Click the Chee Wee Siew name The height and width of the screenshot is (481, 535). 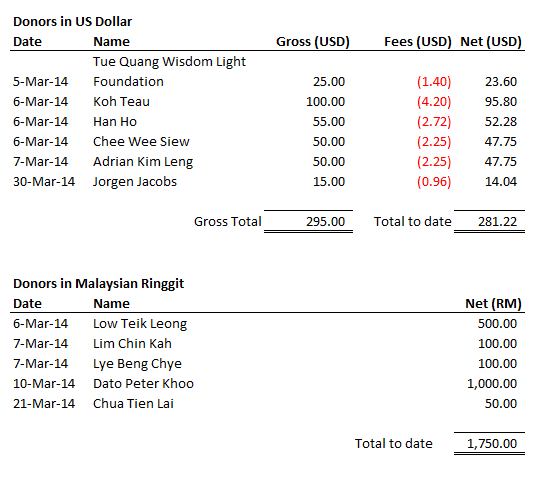141,142
